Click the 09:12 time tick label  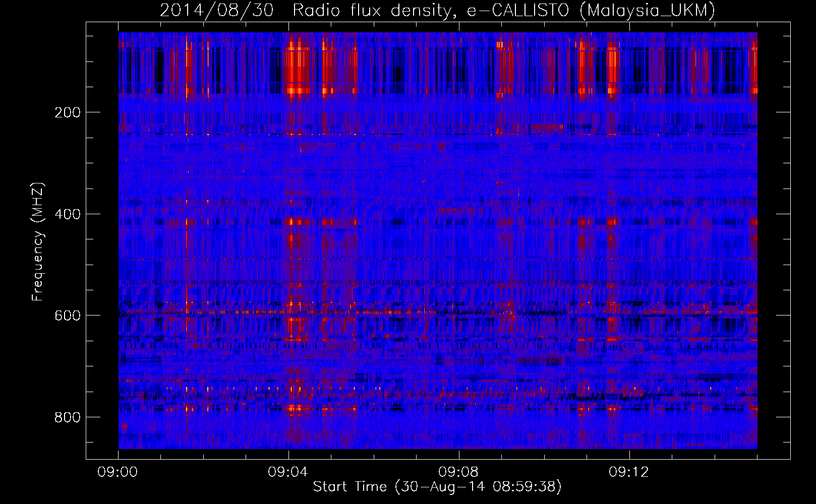pyautogui.click(x=629, y=472)
